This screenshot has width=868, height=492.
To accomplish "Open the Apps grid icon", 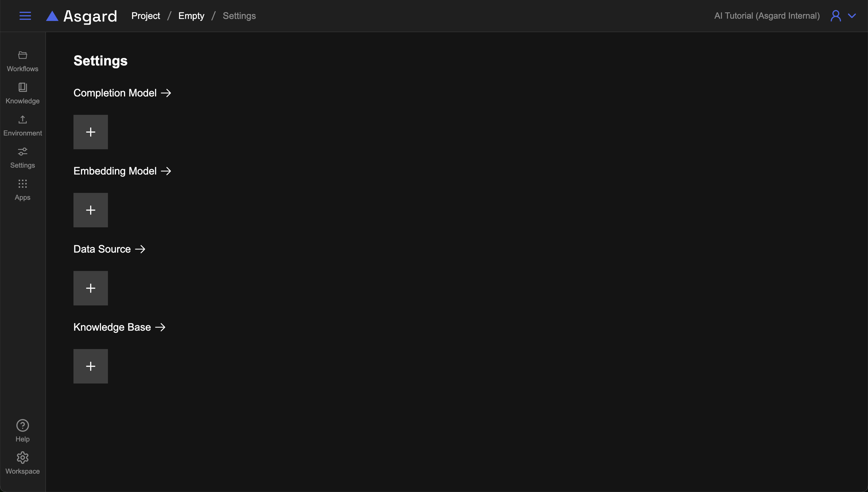I will point(23,189).
